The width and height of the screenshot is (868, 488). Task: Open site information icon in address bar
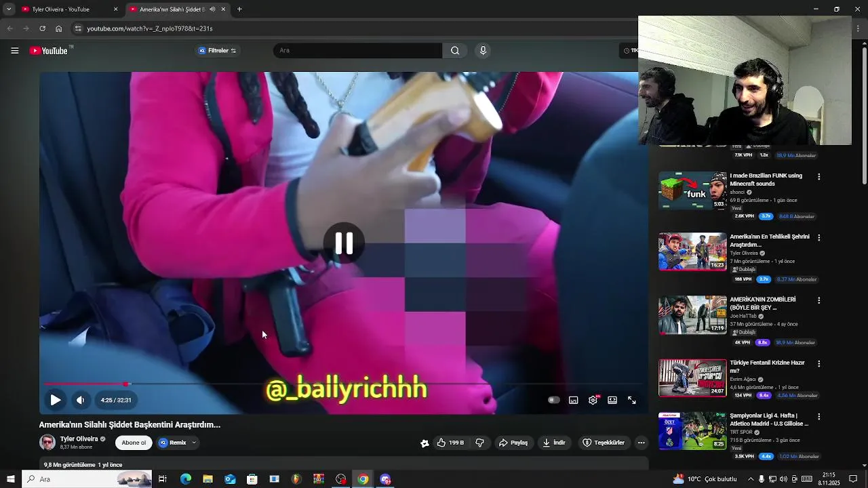pos(78,28)
